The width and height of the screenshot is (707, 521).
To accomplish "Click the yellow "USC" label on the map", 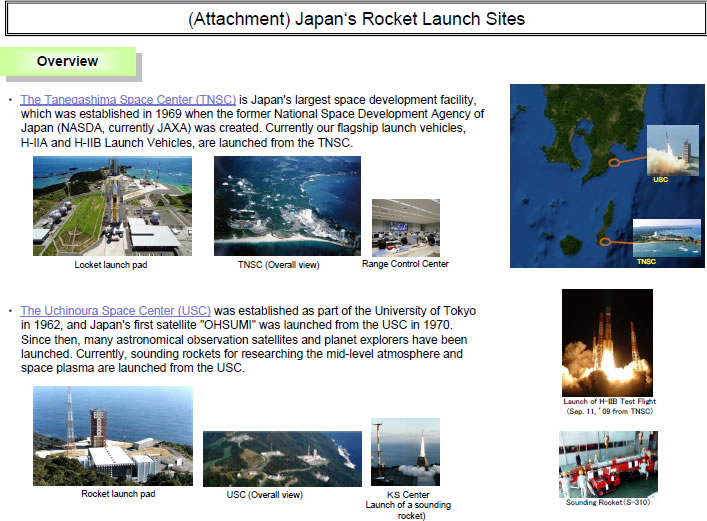I will click(661, 180).
